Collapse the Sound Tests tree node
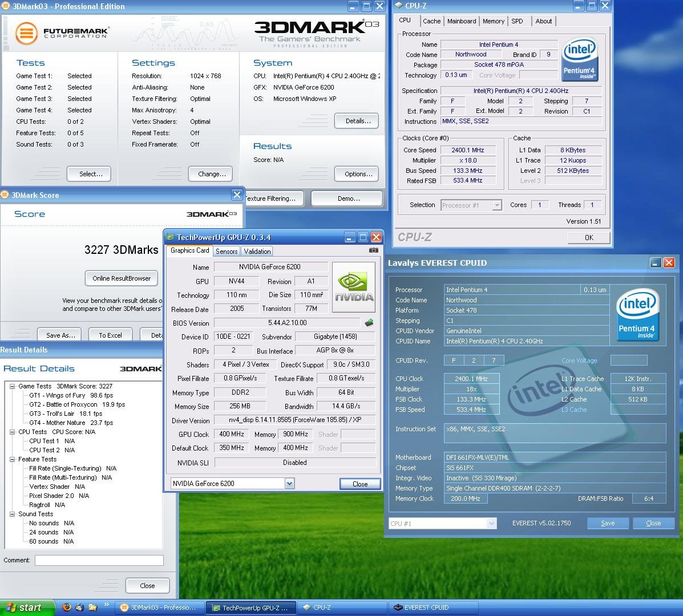 pos(12,514)
